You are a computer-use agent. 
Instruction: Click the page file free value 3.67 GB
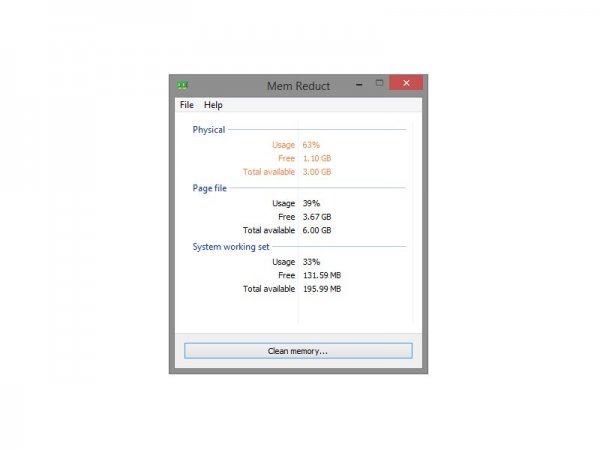coord(317,217)
